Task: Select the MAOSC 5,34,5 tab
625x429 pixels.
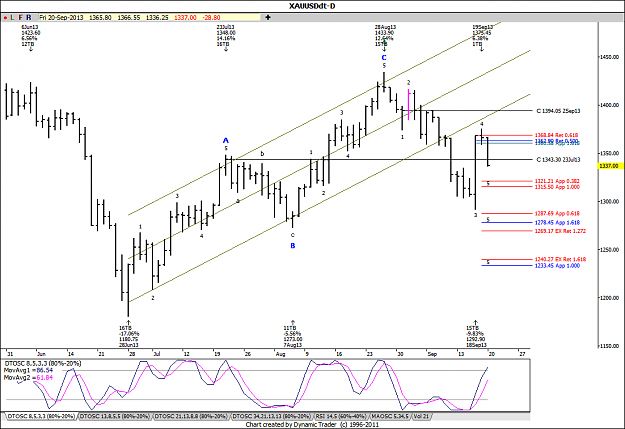Action: (390, 416)
